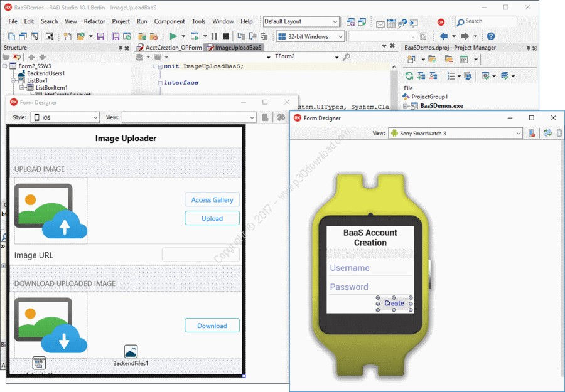Switch to the AcctCreation_OPForm tab

tap(169, 48)
